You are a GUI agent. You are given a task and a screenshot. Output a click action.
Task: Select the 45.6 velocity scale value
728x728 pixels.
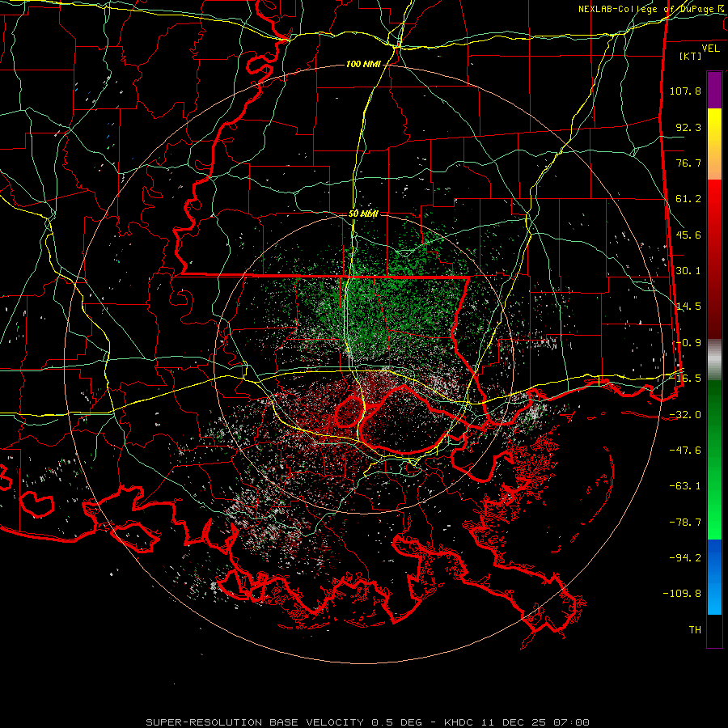tap(688, 235)
